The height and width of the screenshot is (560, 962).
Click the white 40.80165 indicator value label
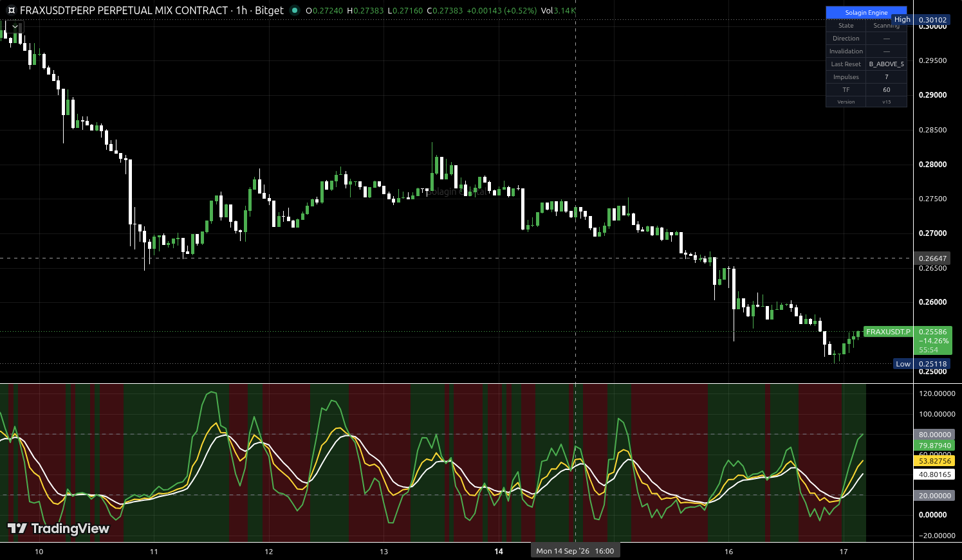click(934, 474)
